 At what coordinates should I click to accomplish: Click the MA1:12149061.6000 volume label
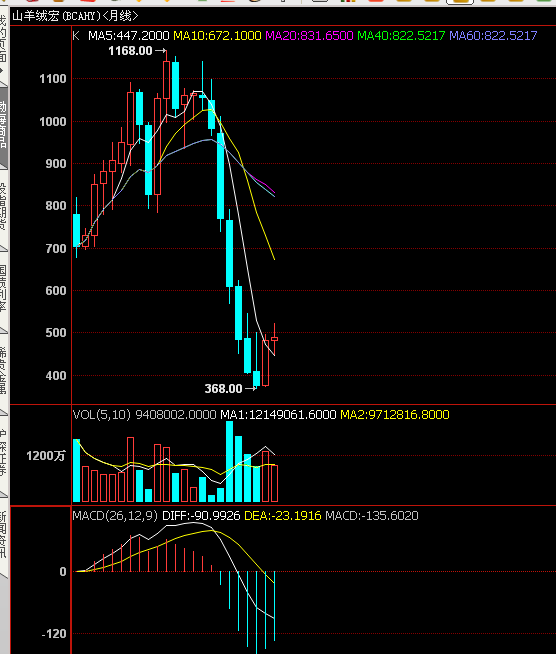click(x=278, y=415)
